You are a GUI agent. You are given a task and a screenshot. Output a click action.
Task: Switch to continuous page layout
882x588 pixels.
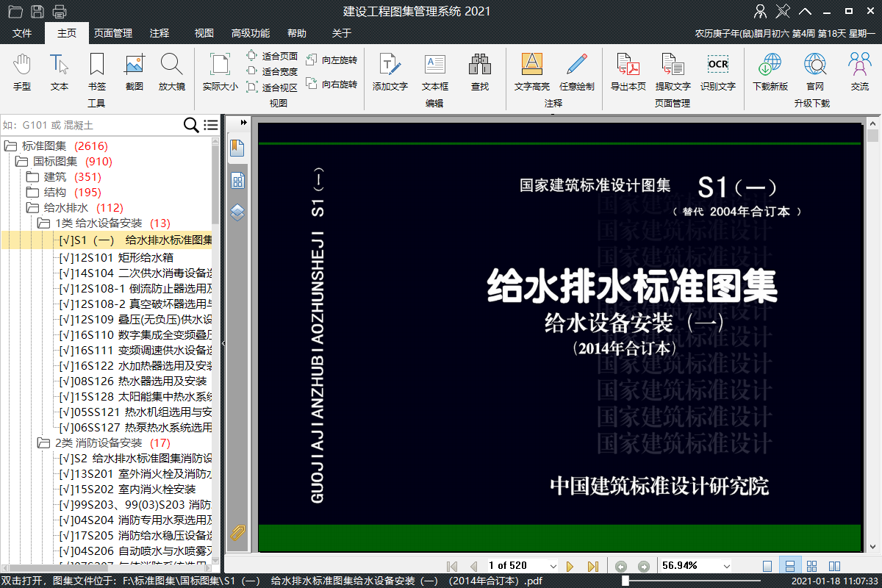(x=789, y=566)
